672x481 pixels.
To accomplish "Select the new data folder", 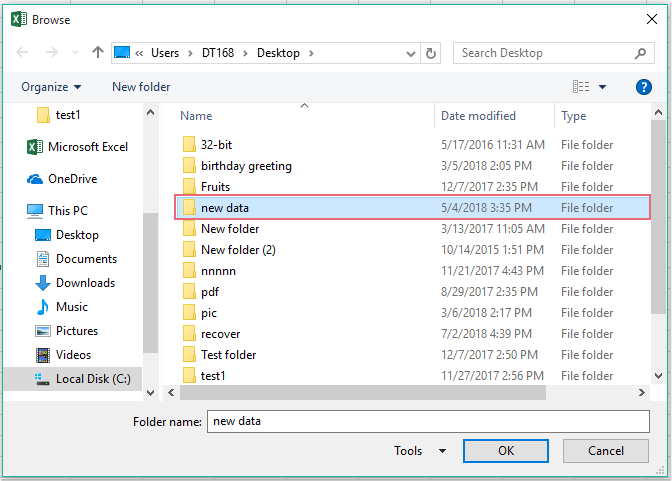I will [413, 207].
